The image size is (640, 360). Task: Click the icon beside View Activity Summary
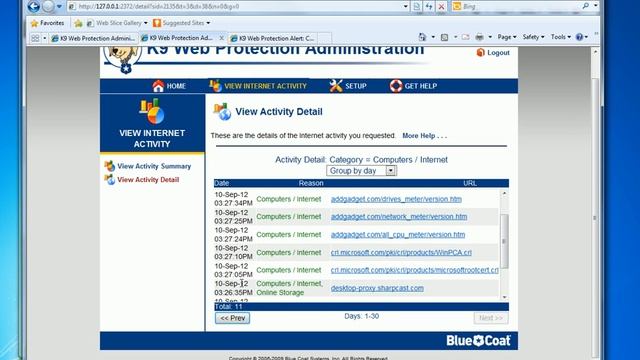pyautogui.click(x=109, y=166)
